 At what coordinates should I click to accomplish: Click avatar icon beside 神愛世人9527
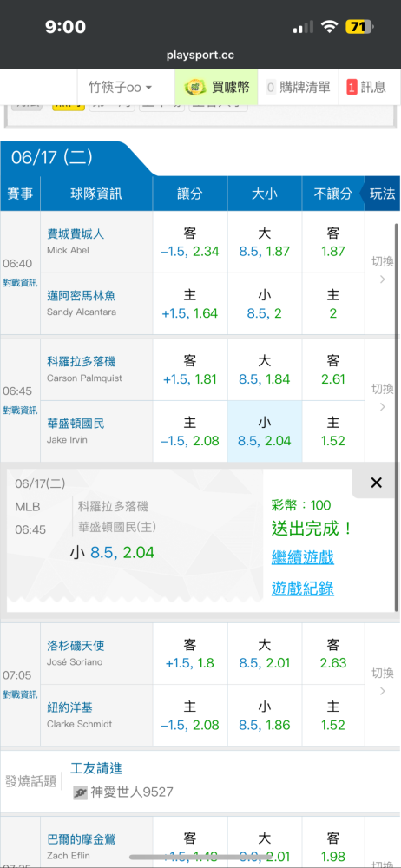[81, 792]
